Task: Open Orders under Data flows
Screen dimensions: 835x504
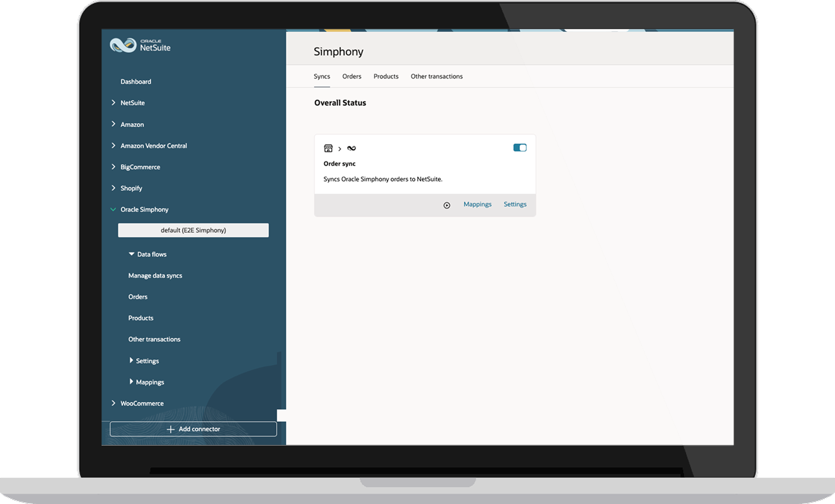Action: 138,297
